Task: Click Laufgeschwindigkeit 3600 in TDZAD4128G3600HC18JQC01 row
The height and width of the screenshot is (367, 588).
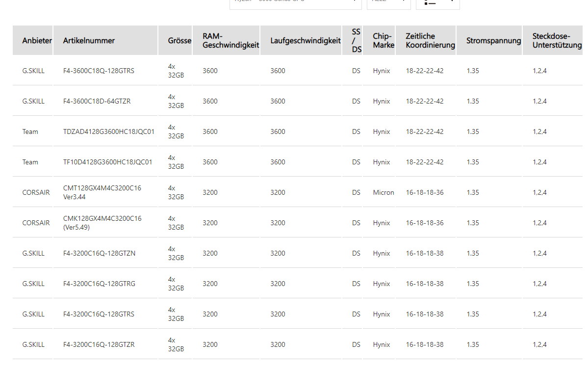Action: (x=278, y=131)
